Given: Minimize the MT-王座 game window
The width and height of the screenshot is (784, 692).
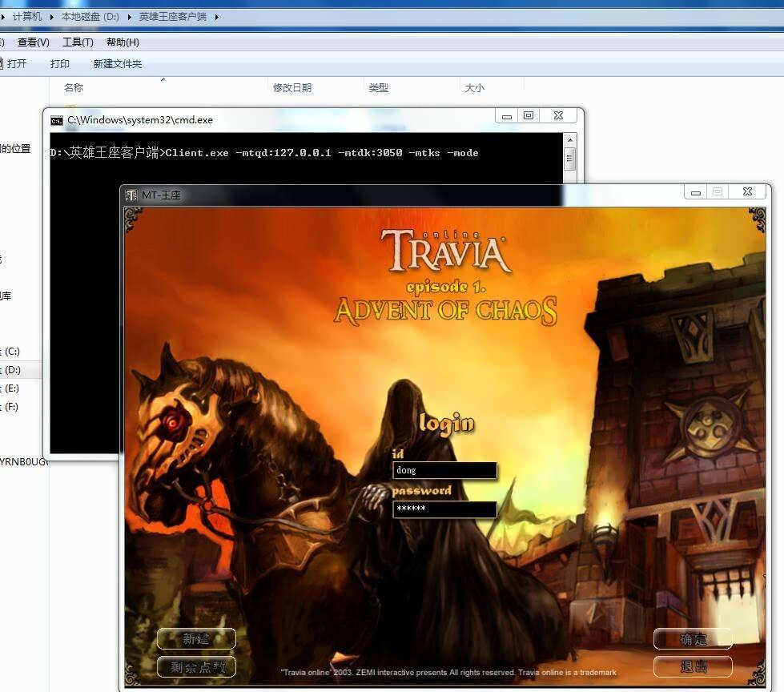Looking at the screenshot, I should [x=696, y=192].
